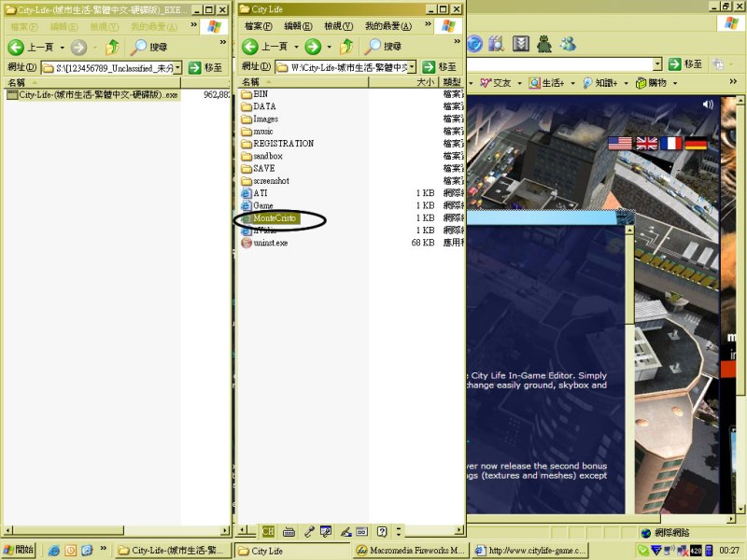
Task: Toggle the sound speaker icon on the web page
Action: 708,105
